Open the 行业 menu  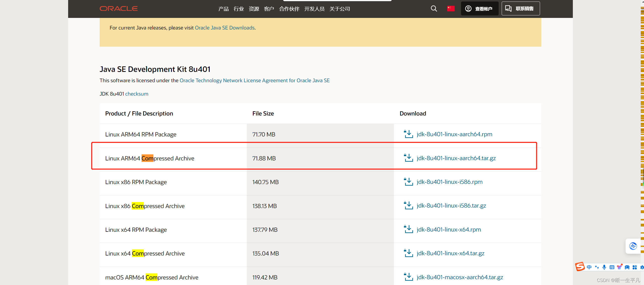click(239, 9)
